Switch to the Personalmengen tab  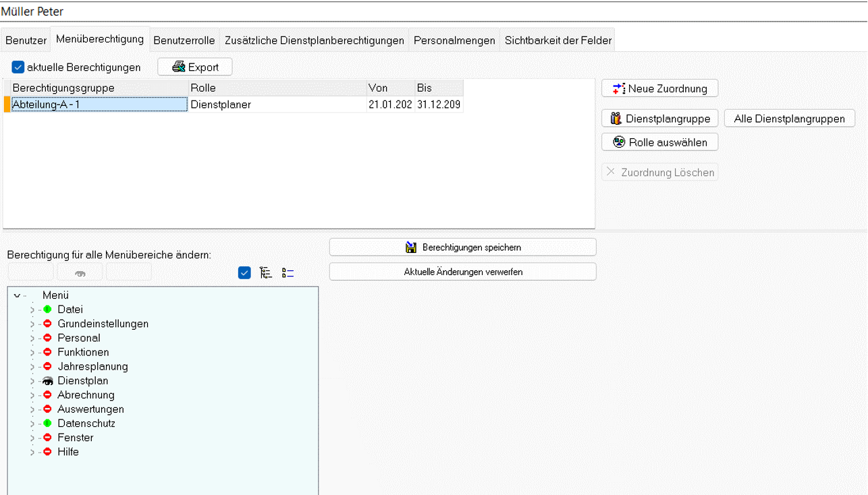click(x=454, y=40)
